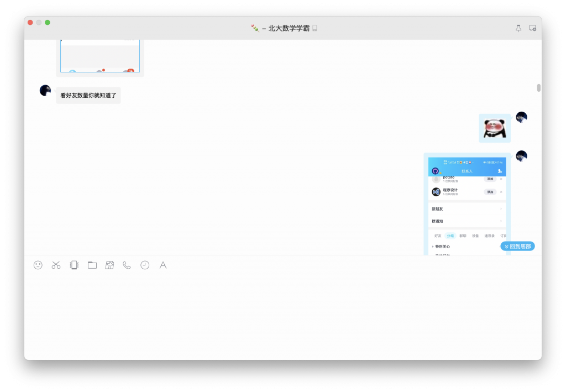Open the emoji picker
566x392 pixels.
point(37,265)
